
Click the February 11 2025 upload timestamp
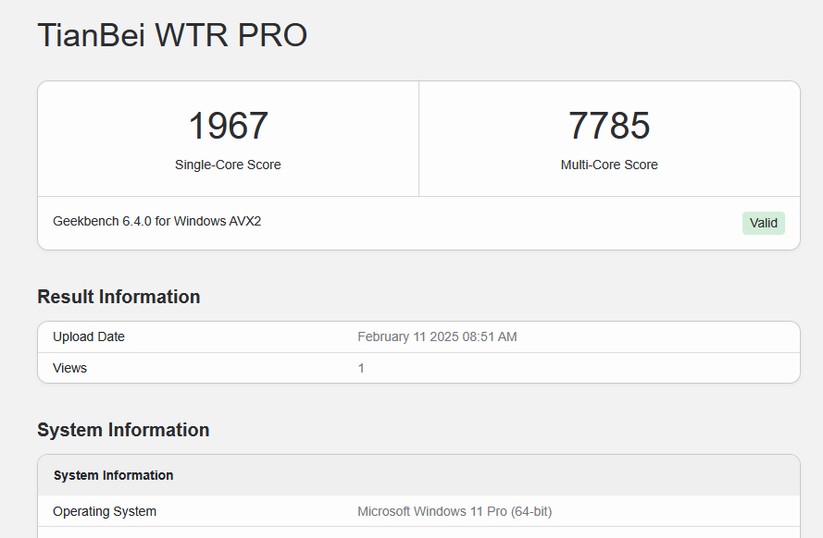(x=437, y=337)
